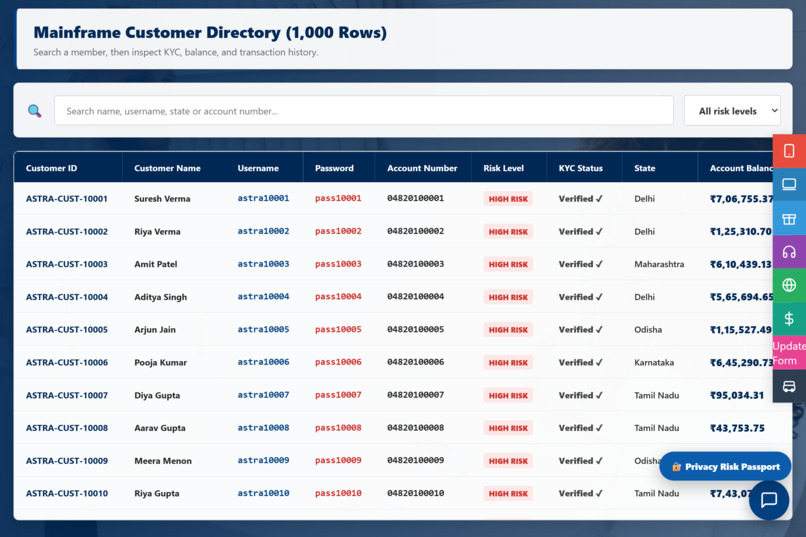Open the gift box sidebar icon
This screenshot has height=537, width=806.
click(x=789, y=219)
